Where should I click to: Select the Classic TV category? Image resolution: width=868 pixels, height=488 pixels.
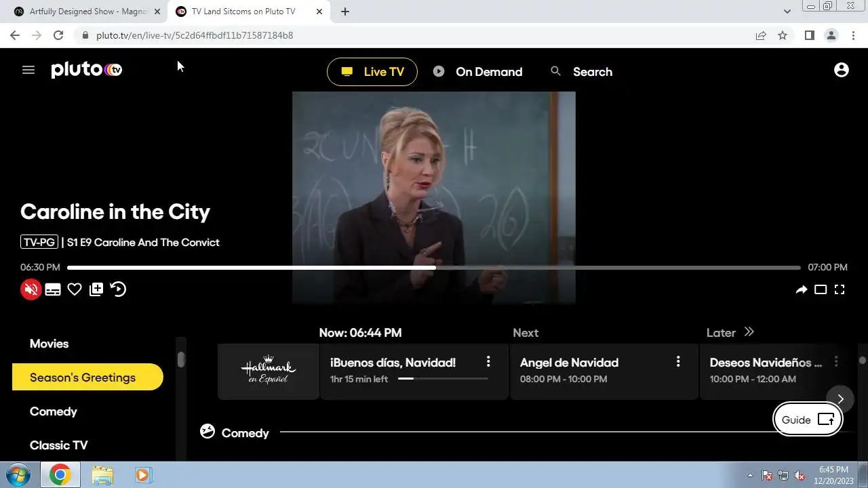(58, 445)
